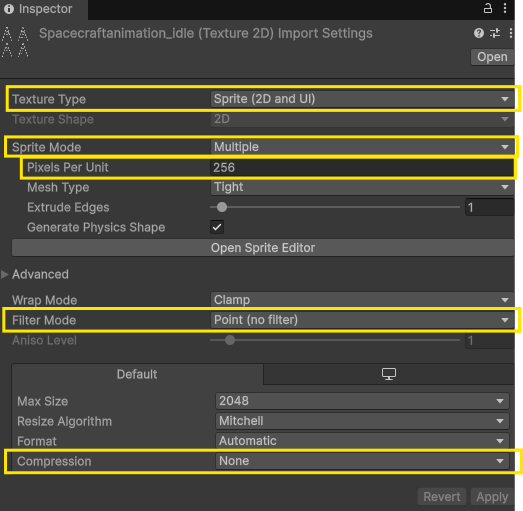
Task: Click the Spacecraftanimation_idle Import Settings title
Action: (205, 33)
